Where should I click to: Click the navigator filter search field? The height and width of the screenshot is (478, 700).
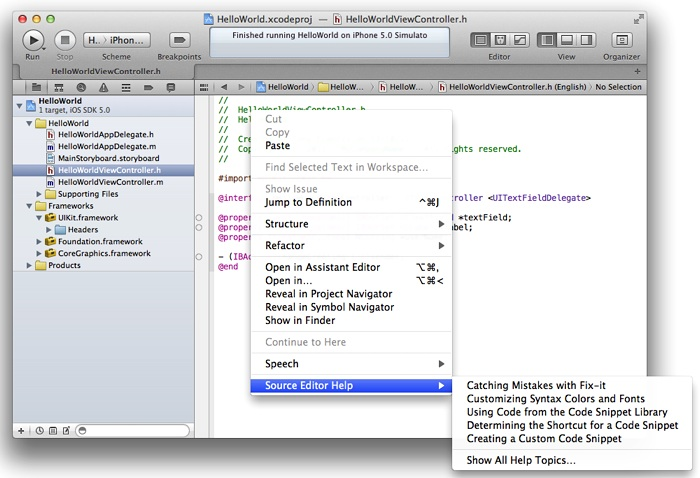click(133, 431)
